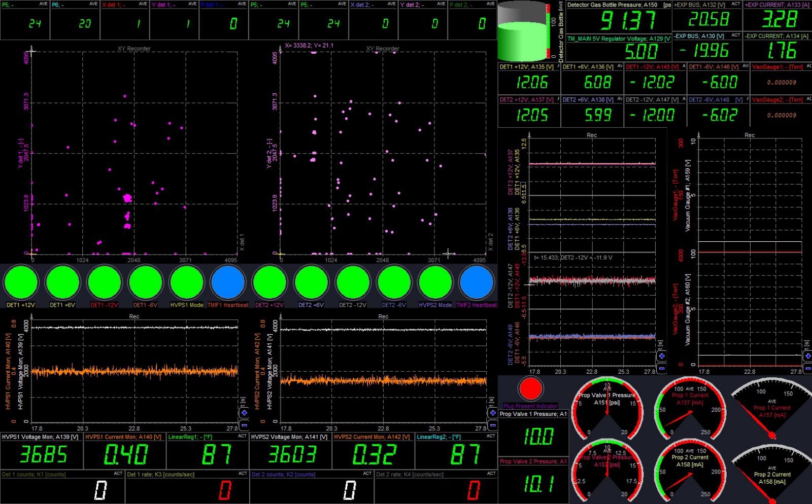Click the DET1 -6V green indicator lamp

coord(146,282)
